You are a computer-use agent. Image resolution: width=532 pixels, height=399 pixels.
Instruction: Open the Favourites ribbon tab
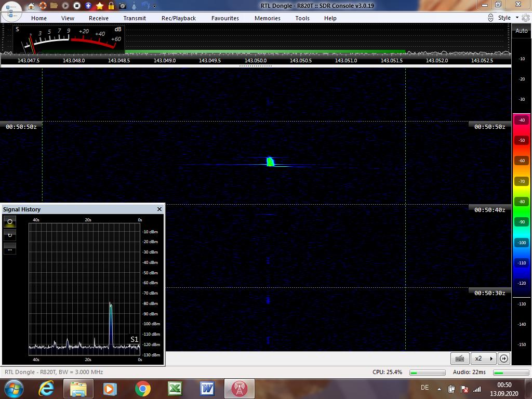coord(225,18)
